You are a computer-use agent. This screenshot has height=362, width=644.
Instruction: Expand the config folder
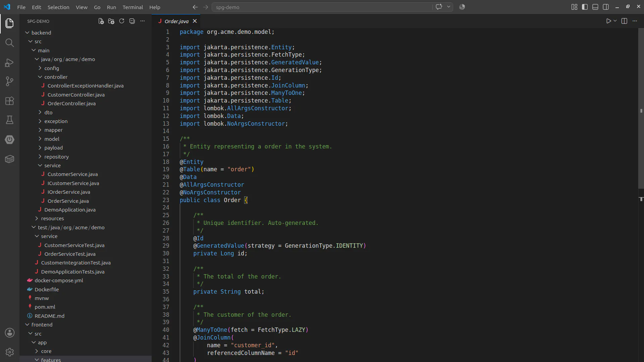pos(86,68)
